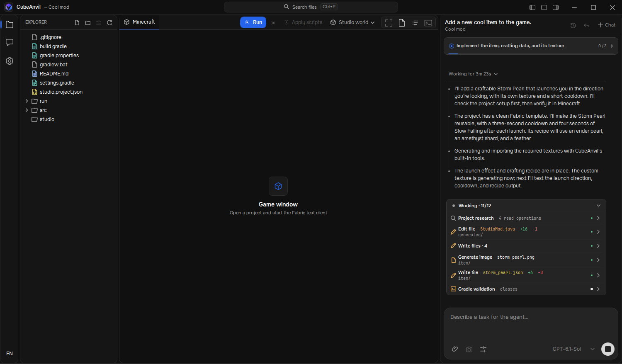Click the CubeAnvil logo in the title bar

(x=9, y=7)
